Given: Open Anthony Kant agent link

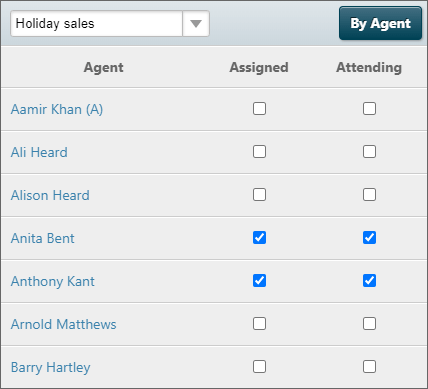Looking at the screenshot, I should (53, 281).
